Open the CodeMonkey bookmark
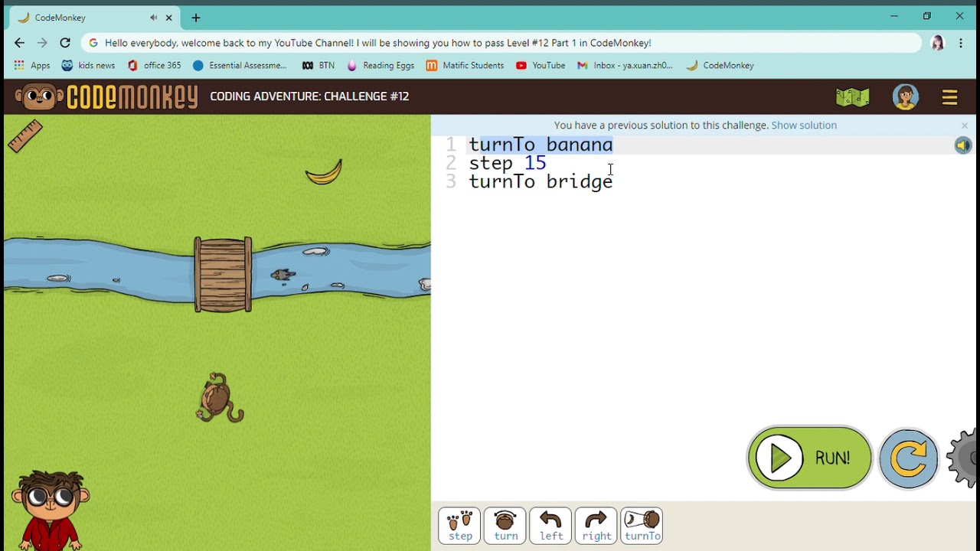The height and width of the screenshot is (551, 980). click(720, 66)
